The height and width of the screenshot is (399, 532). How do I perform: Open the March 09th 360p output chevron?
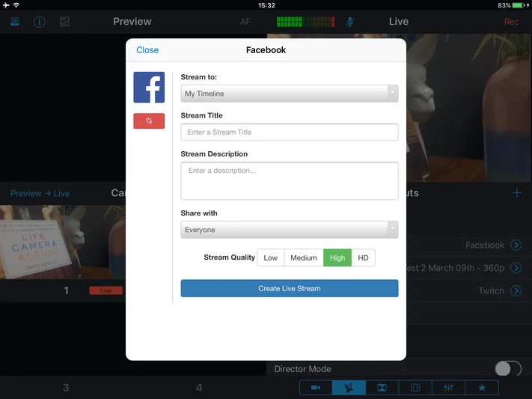pos(516,267)
